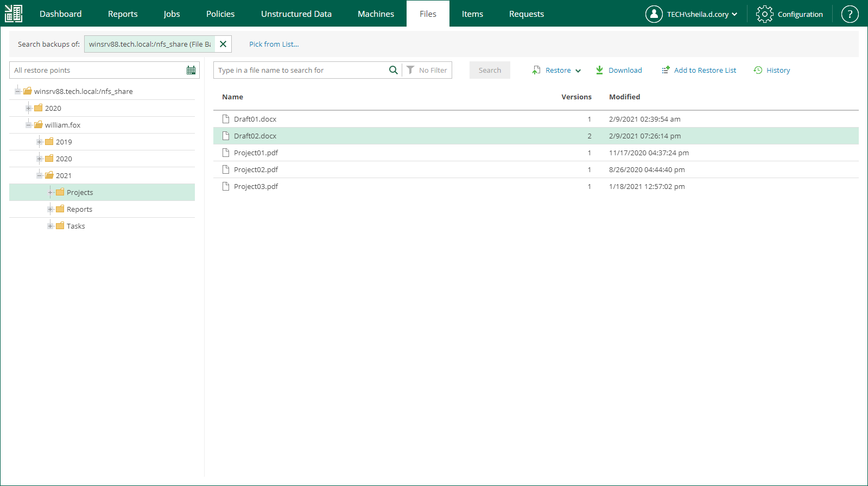Click the Download arrow icon
The height and width of the screenshot is (486, 868).
click(599, 70)
